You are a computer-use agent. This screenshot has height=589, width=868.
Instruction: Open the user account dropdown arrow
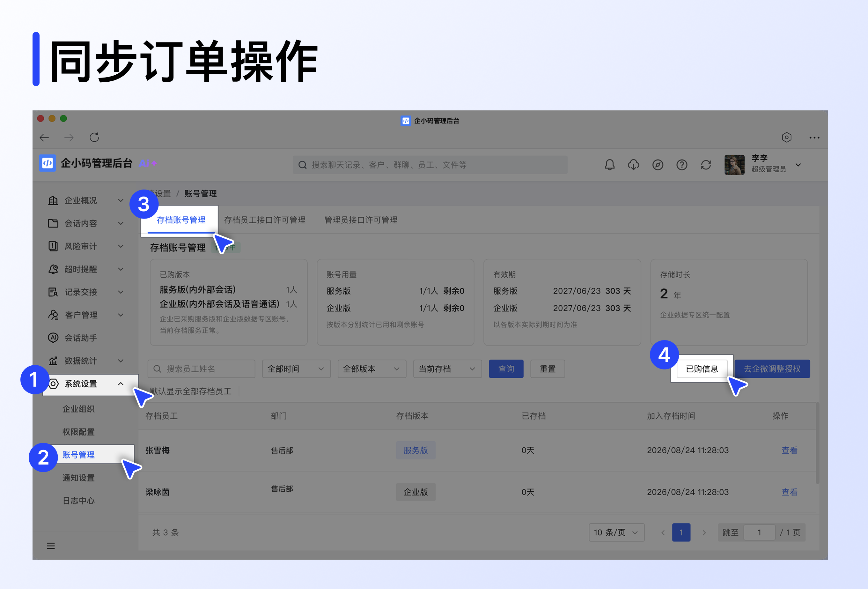coord(798,165)
